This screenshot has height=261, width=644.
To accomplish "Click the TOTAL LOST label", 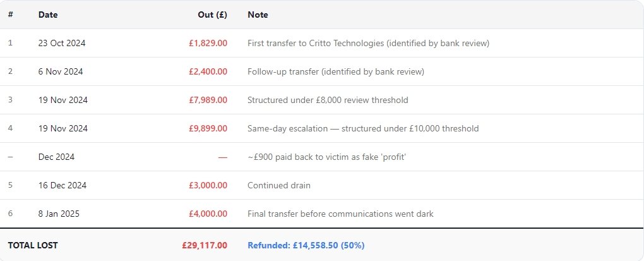I will pyautogui.click(x=33, y=245).
